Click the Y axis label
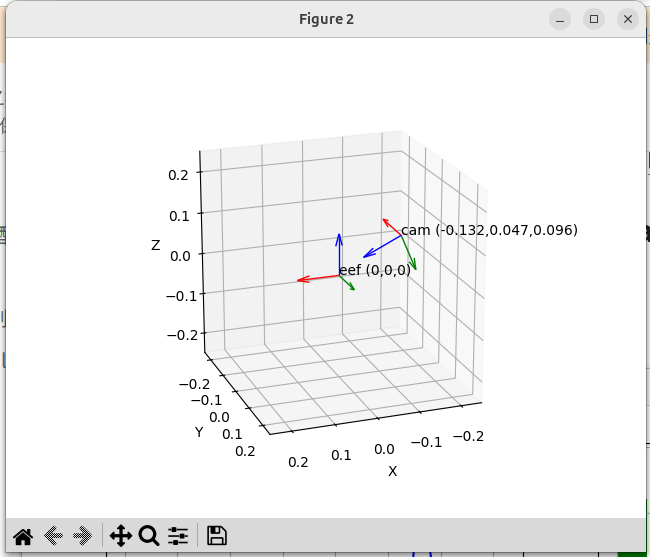Screen dimensions: 650x557 pyautogui.click(x=199, y=431)
